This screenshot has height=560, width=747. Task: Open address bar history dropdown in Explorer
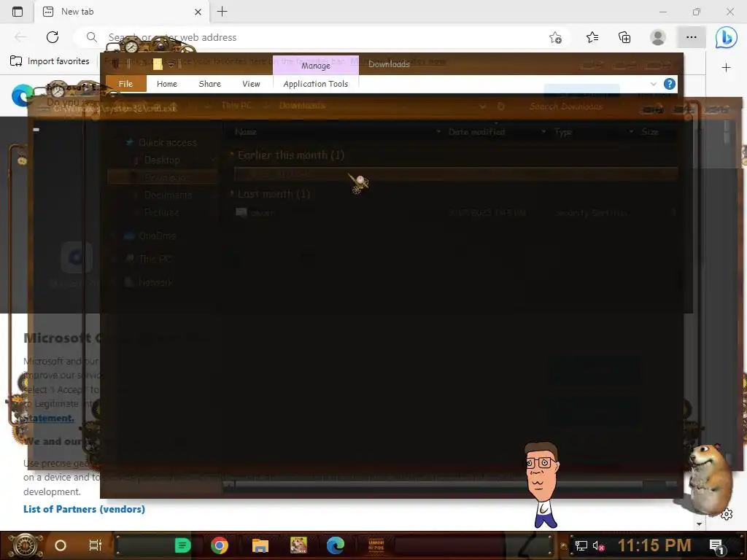coord(483,106)
